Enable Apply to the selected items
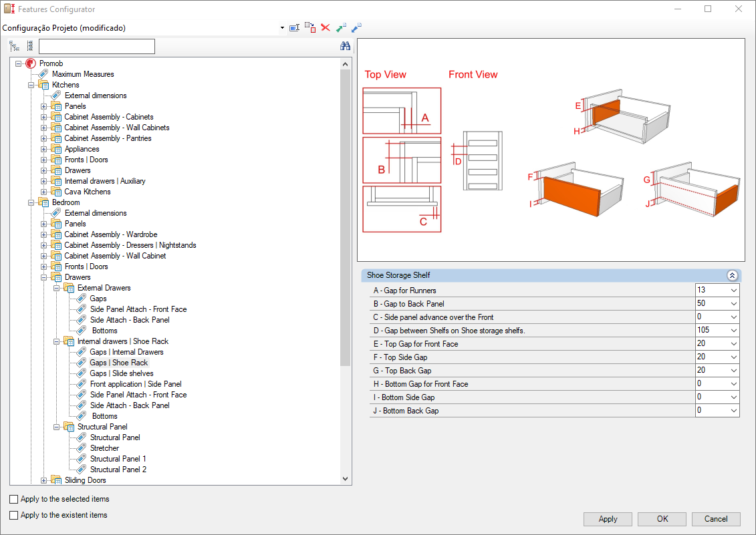Image resolution: width=756 pixels, height=535 pixels. [x=14, y=499]
